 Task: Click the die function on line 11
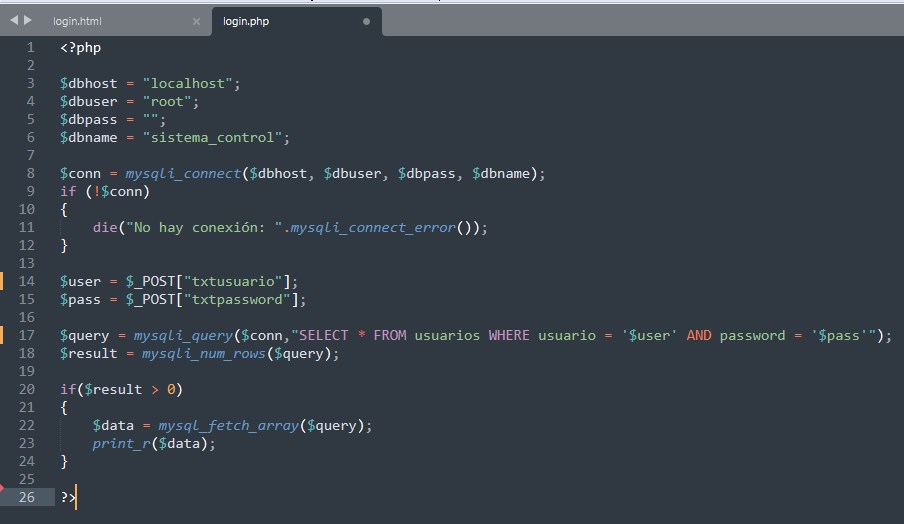tap(104, 227)
